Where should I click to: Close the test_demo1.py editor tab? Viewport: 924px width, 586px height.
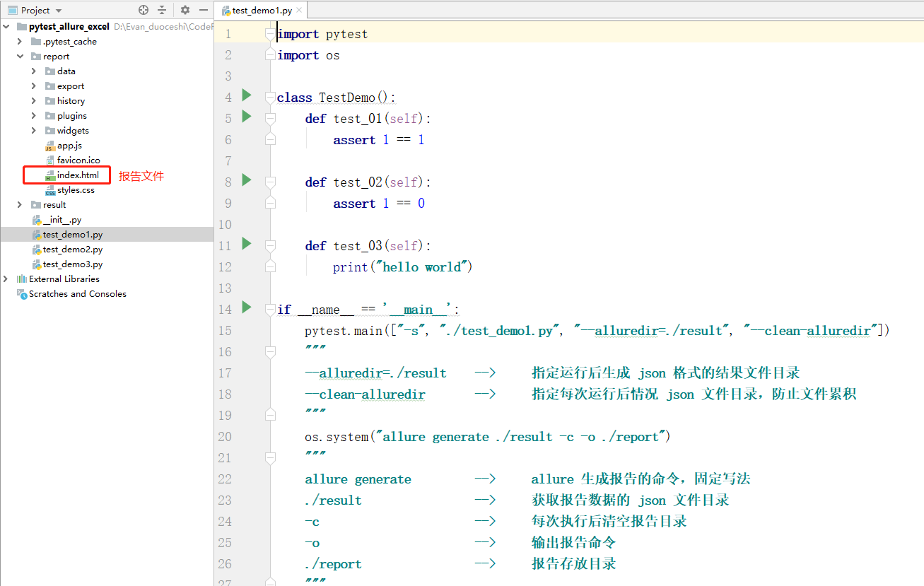[300, 11]
